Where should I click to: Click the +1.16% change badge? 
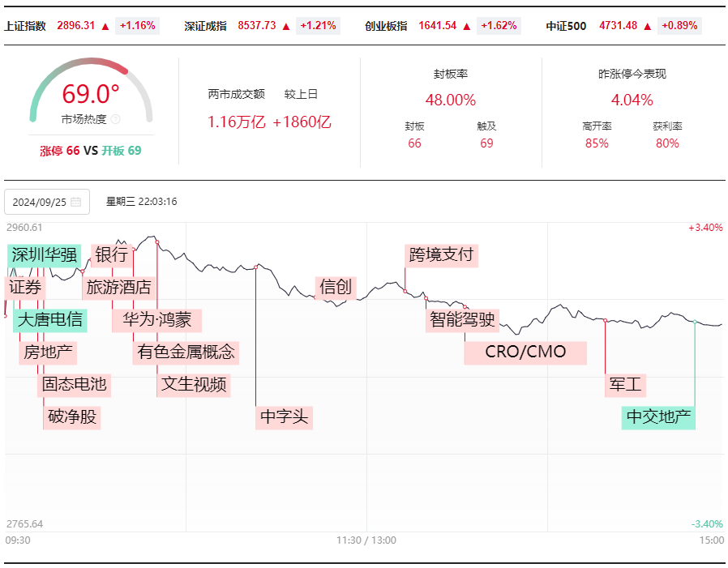pos(138,25)
